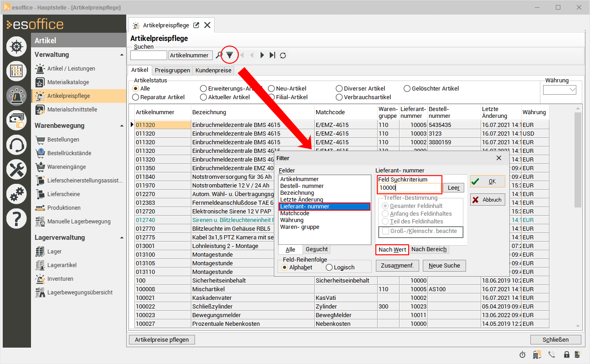This screenshot has width=590, height=364.
Task: Select Verbrauchsartikel radio button
Action: pos(339,97)
